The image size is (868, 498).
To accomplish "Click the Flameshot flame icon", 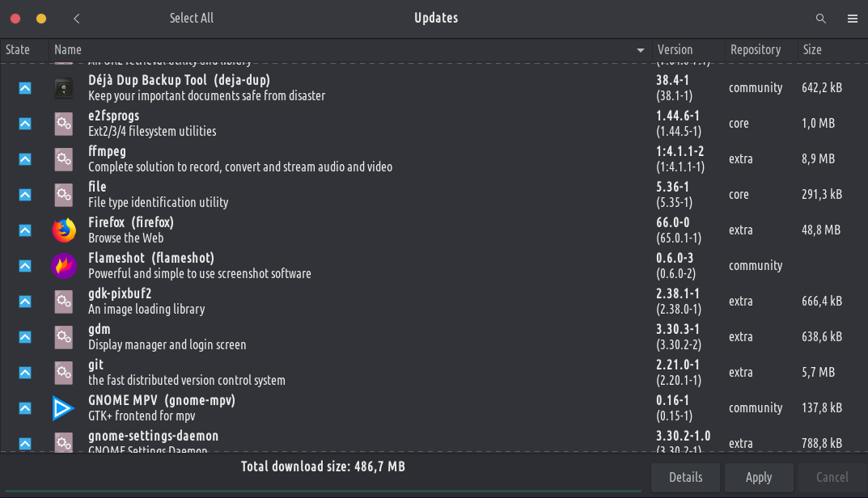I will pos(64,266).
